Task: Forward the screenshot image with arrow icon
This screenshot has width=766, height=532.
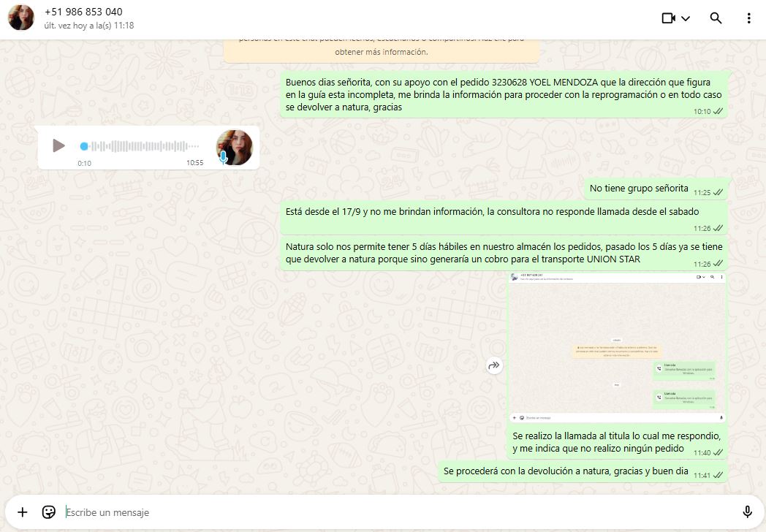Action: click(495, 365)
